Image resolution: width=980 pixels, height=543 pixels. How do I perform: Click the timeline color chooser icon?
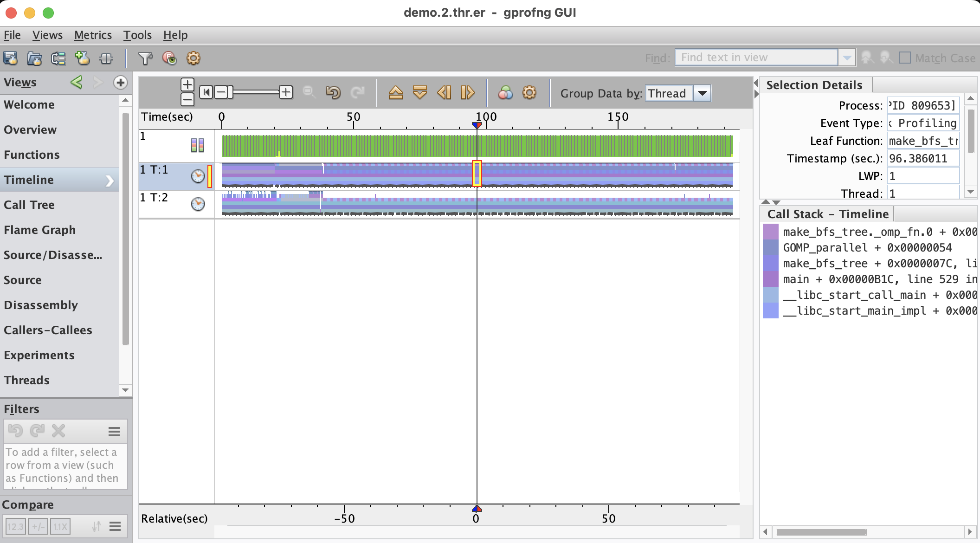coord(505,93)
